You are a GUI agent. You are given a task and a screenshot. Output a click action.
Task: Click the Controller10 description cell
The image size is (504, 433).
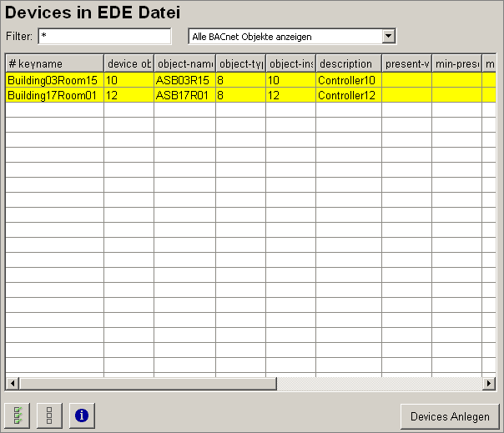tap(348, 80)
